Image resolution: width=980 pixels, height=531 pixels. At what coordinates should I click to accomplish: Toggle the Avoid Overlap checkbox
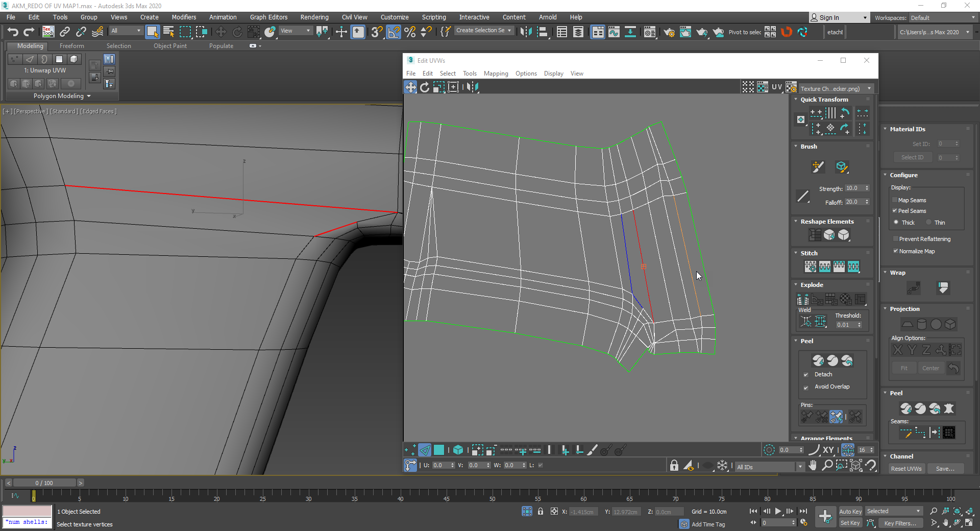[x=806, y=387]
